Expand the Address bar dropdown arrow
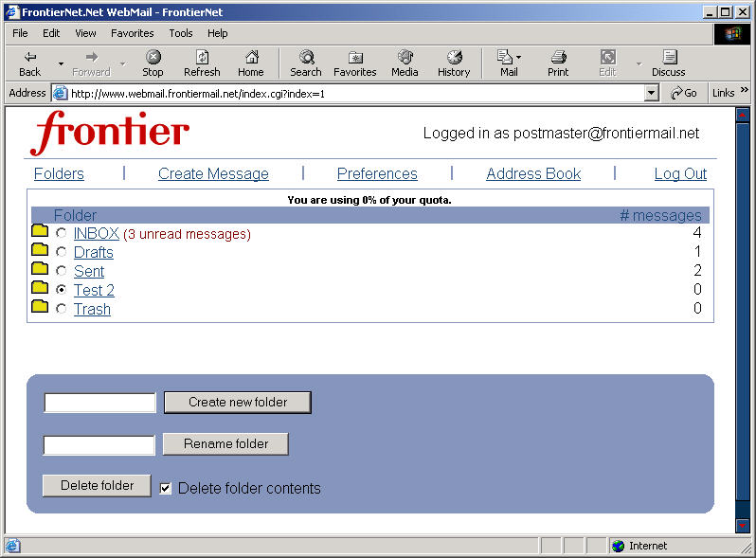756x558 pixels. [x=652, y=93]
